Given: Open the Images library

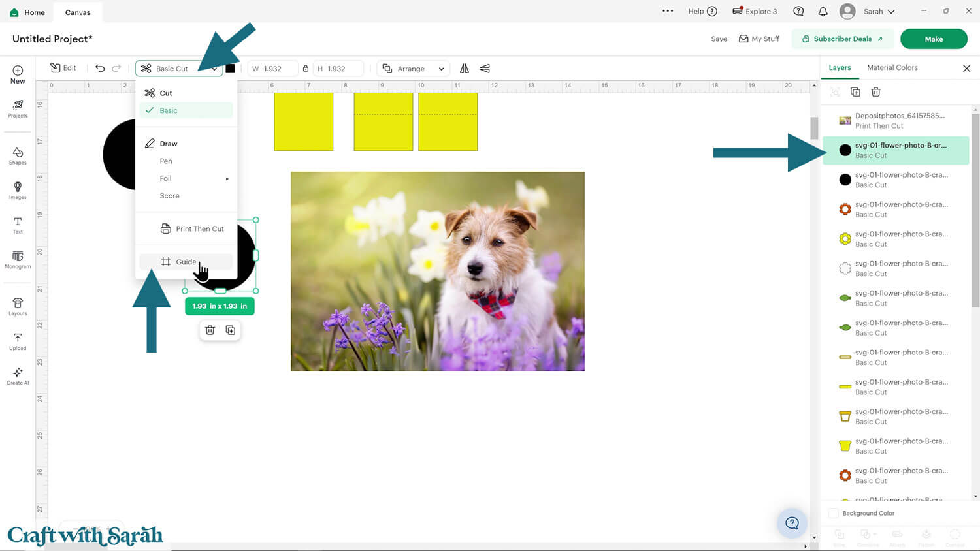Looking at the screenshot, I should (18, 191).
